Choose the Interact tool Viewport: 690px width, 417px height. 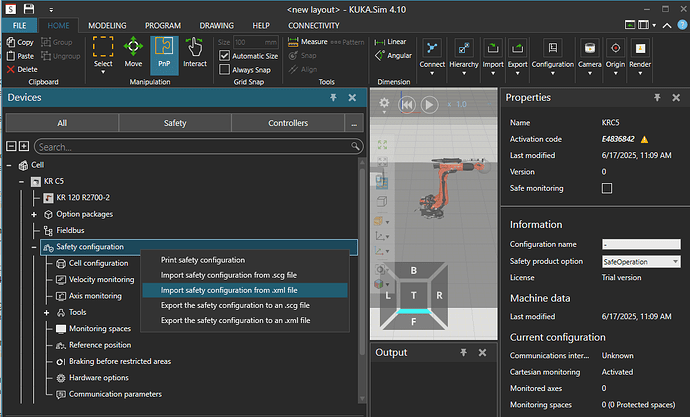tap(195, 52)
